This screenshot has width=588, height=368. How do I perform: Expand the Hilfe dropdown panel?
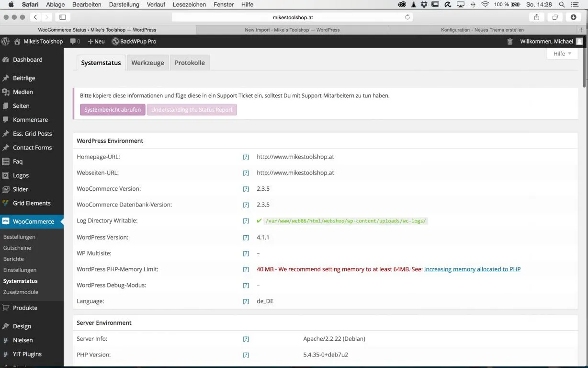tap(563, 54)
